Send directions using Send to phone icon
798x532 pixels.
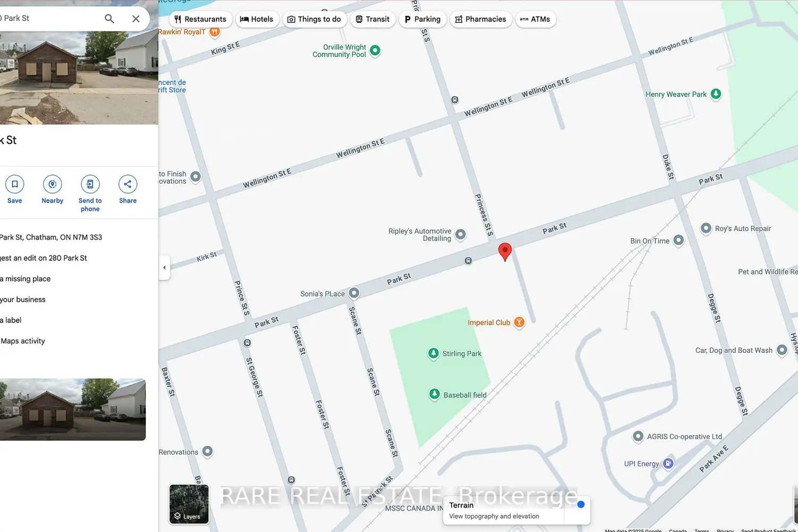[x=90, y=185]
